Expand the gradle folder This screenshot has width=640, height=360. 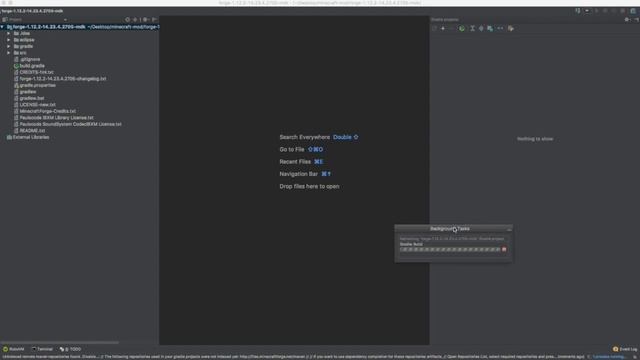point(9,47)
